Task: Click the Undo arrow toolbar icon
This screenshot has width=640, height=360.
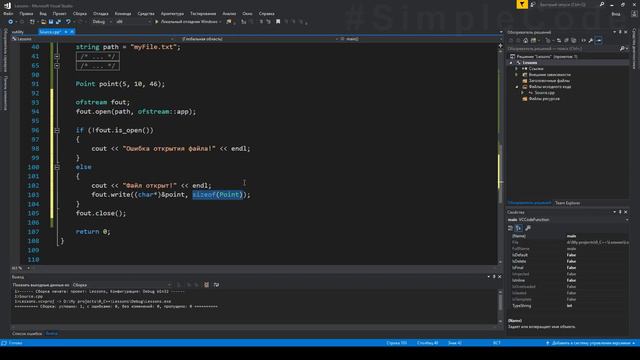Action: coord(68,22)
